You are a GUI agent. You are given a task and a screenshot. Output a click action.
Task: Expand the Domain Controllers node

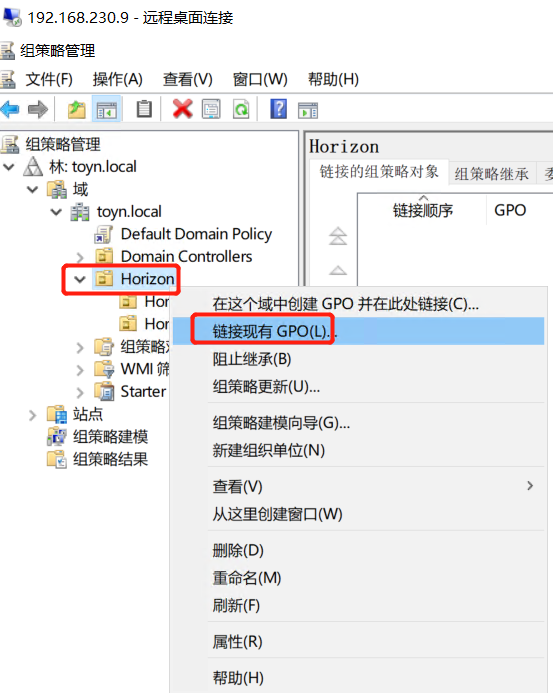pos(80,257)
